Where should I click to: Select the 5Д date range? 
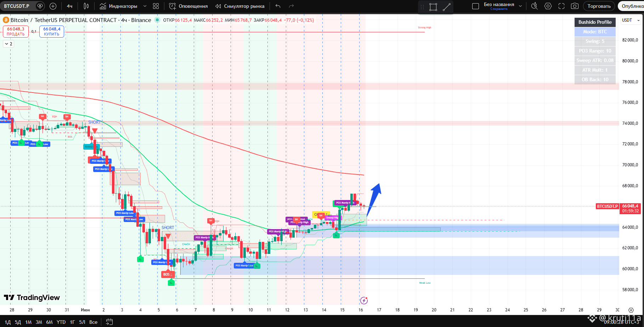(18, 322)
